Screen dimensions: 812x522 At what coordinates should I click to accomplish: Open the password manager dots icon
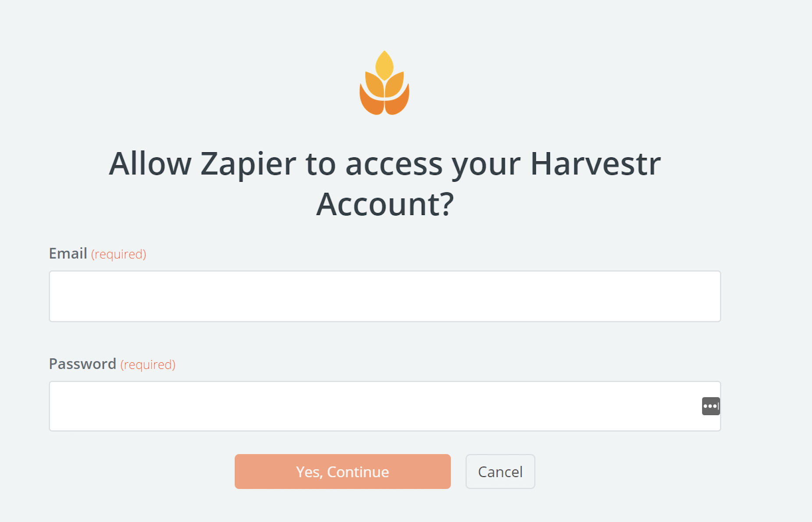pos(711,406)
